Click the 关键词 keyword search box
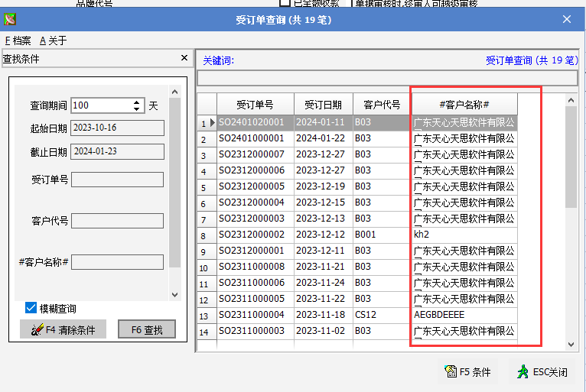 point(387,78)
